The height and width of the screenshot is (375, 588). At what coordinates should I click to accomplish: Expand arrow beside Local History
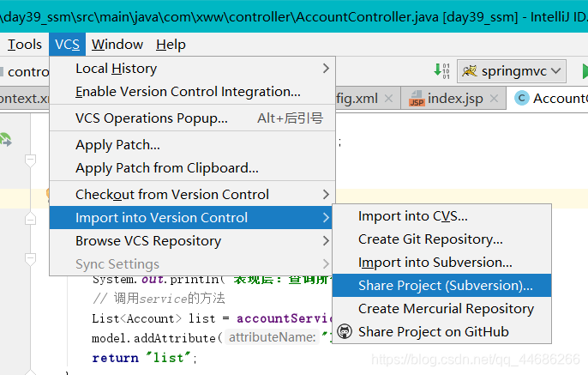tap(326, 69)
